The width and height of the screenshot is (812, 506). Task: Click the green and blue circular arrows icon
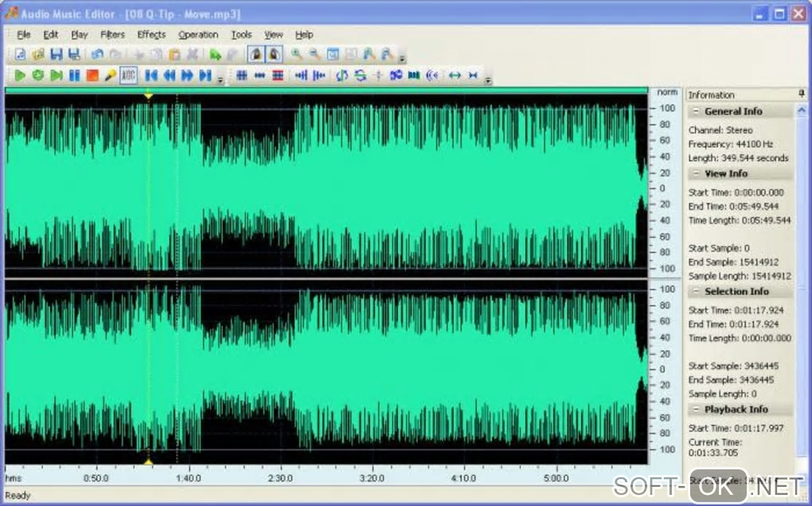pos(360,76)
